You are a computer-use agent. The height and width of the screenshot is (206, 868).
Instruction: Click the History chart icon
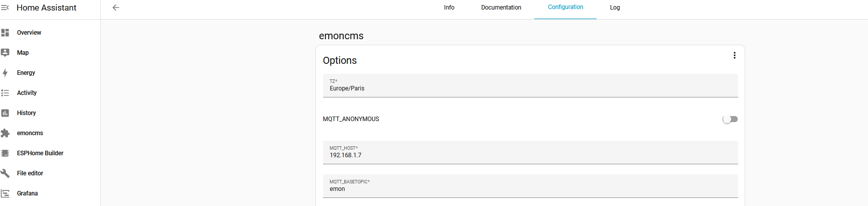point(5,113)
